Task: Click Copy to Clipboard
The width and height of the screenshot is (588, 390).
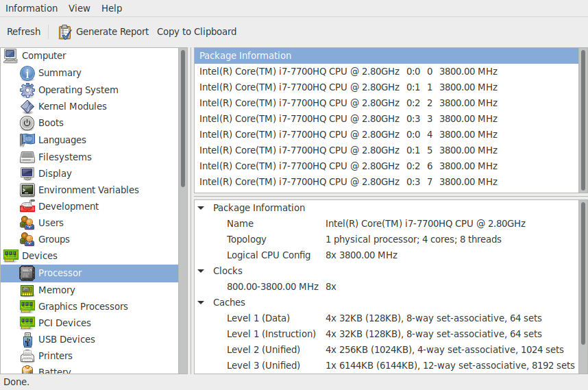Action: (197, 32)
